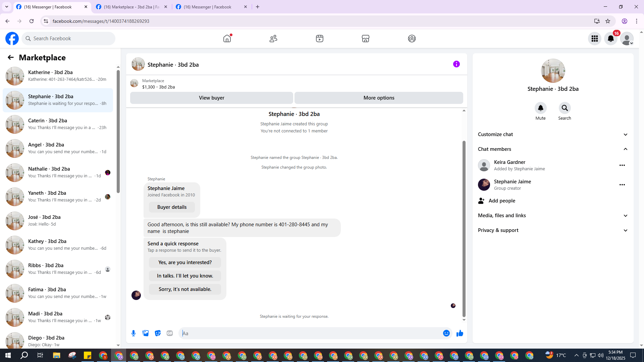
Task: Open member options for Stephanie Jaime
Action: coord(622,185)
